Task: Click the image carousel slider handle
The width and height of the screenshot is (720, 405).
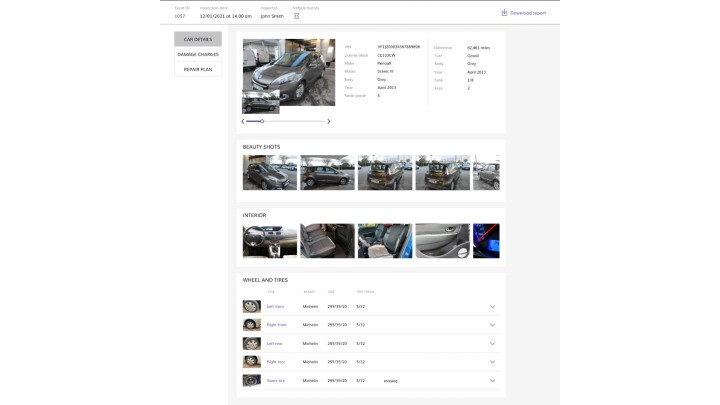Action: click(262, 121)
